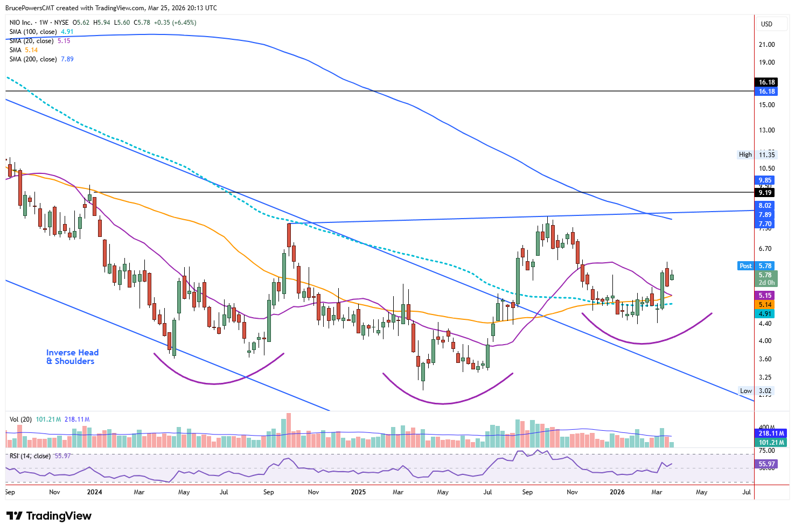Select the High 11.35 price label

(757, 155)
